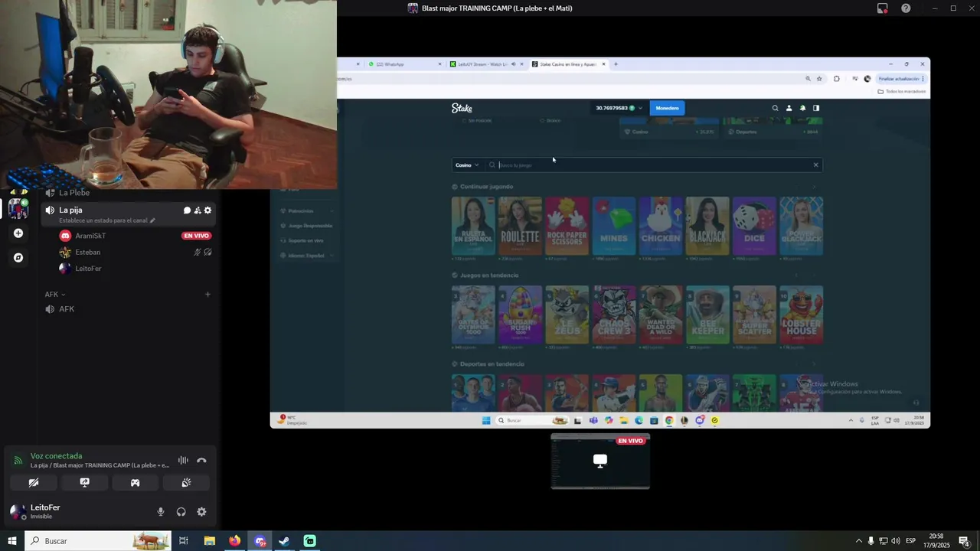The height and width of the screenshot is (551, 980).
Task: Collapse the AFK category
Action: 55,295
